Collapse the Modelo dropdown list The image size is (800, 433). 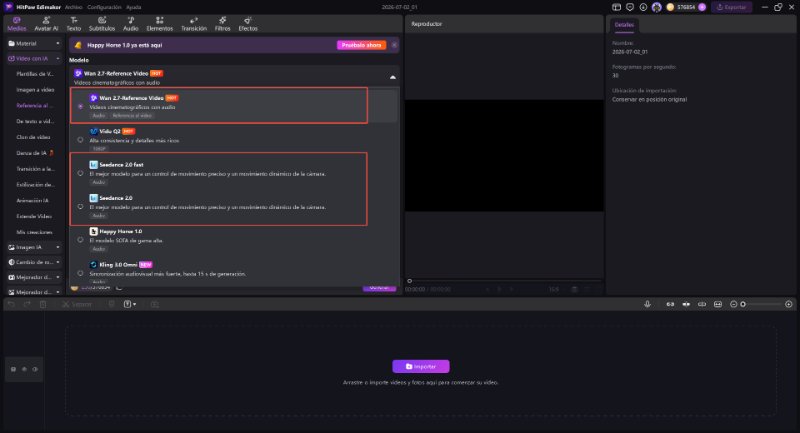393,78
